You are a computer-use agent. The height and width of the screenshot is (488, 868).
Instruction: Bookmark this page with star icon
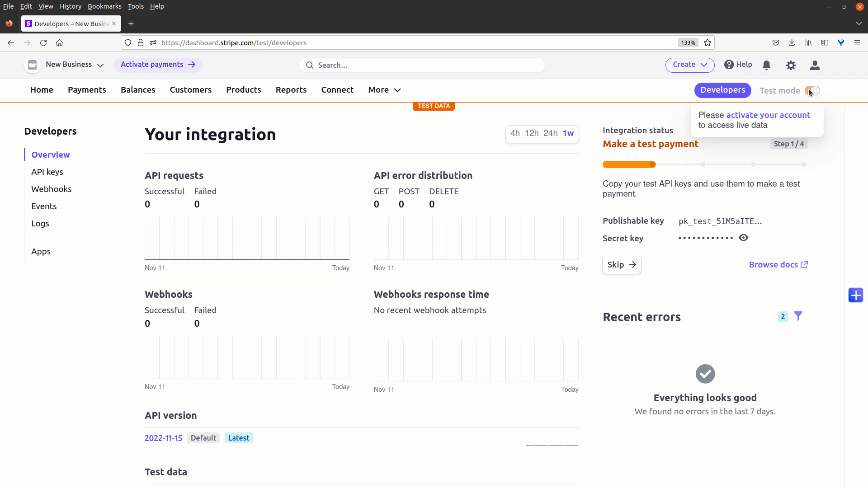pyautogui.click(x=708, y=42)
